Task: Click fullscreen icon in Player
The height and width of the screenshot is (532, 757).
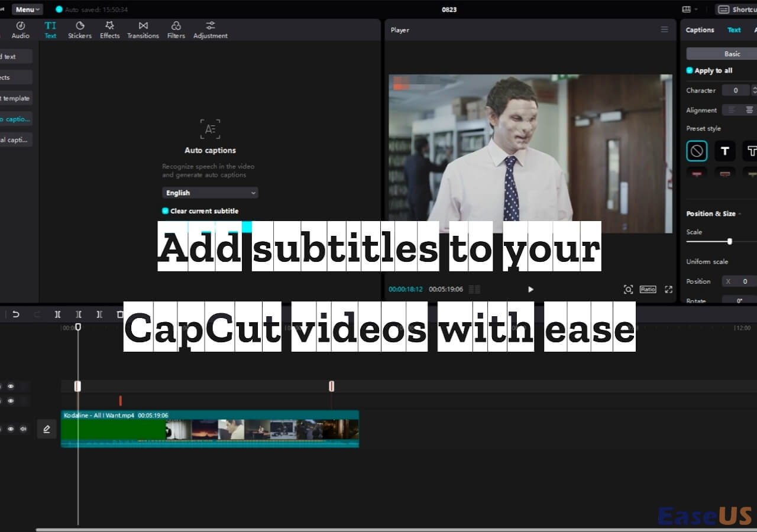Action: pos(668,289)
